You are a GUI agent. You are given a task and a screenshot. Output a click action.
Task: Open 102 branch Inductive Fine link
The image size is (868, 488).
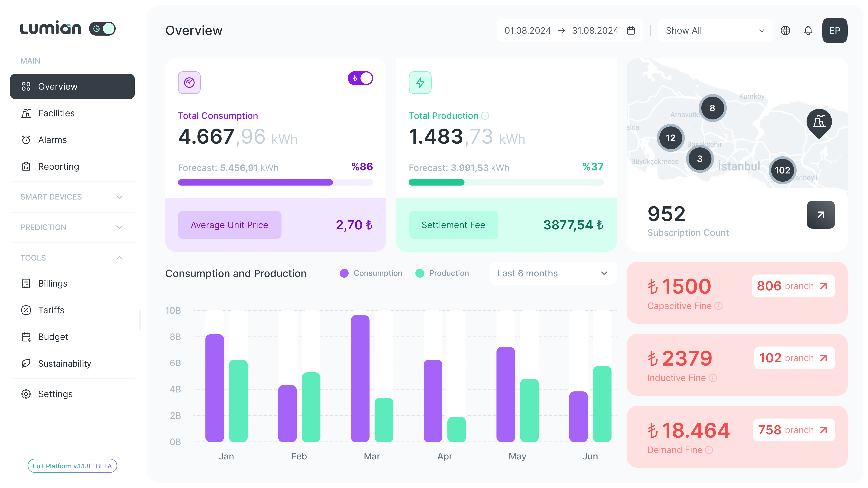tap(794, 358)
